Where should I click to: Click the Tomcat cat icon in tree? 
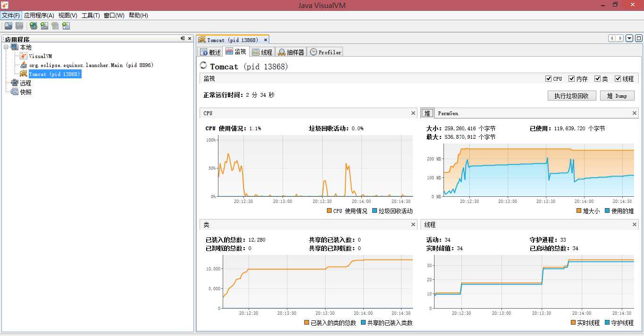coord(24,74)
